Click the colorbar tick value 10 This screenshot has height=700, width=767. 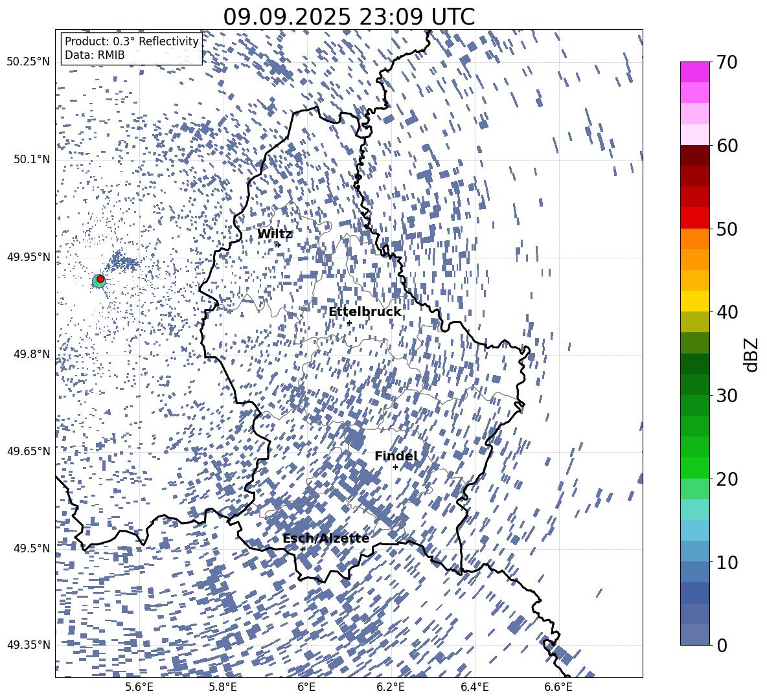pos(727,562)
